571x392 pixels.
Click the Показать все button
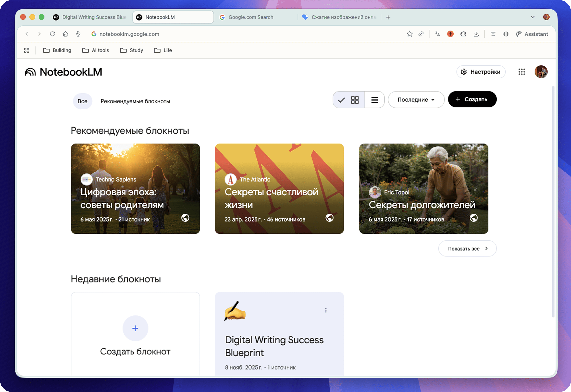click(x=467, y=248)
